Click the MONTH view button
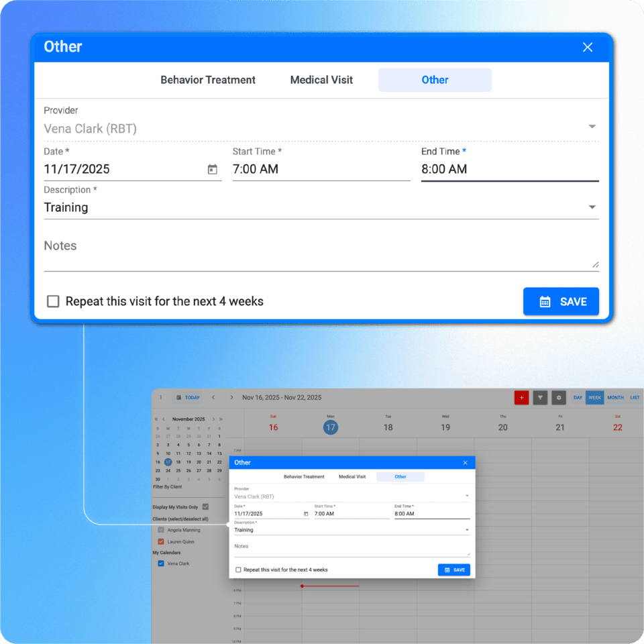644x644 pixels. 616,397
